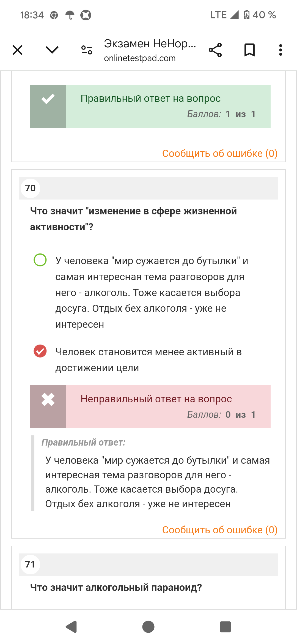Close the browser custom tab
Image resolution: width=297 pixels, height=644 pixels.
[x=18, y=50]
